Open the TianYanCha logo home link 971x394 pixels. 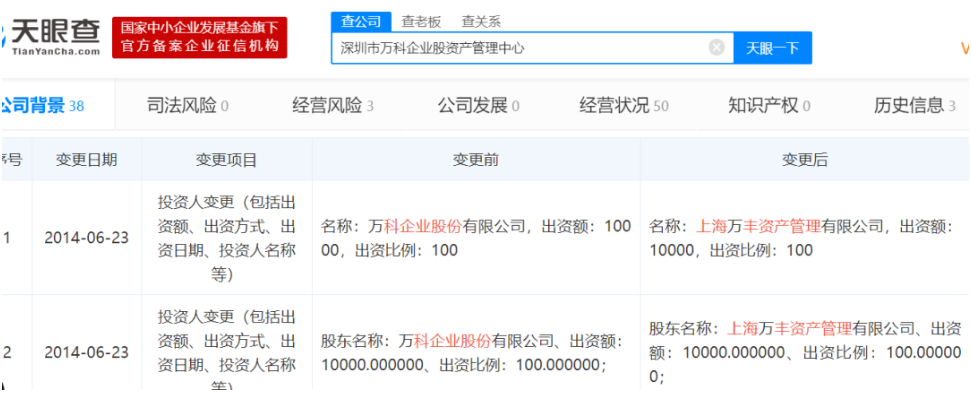51,37
